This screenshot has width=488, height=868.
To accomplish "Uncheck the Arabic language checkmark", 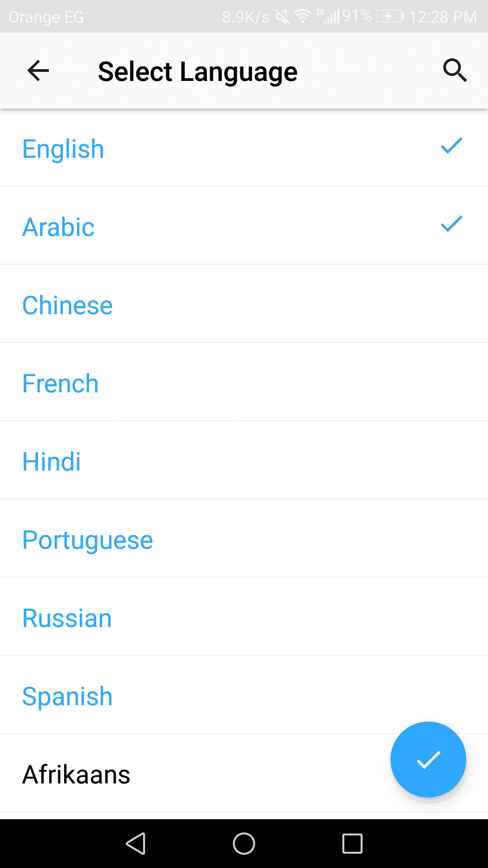I will pyautogui.click(x=451, y=224).
